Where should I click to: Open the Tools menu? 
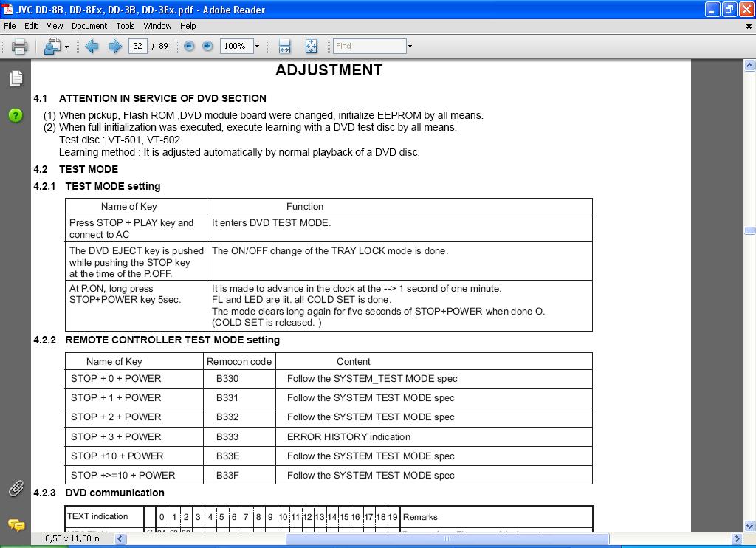(126, 26)
